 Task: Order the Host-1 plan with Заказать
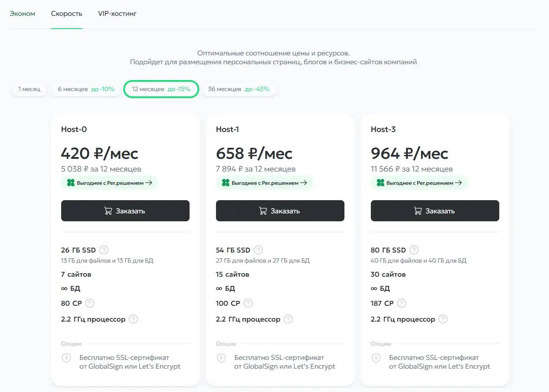click(280, 211)
